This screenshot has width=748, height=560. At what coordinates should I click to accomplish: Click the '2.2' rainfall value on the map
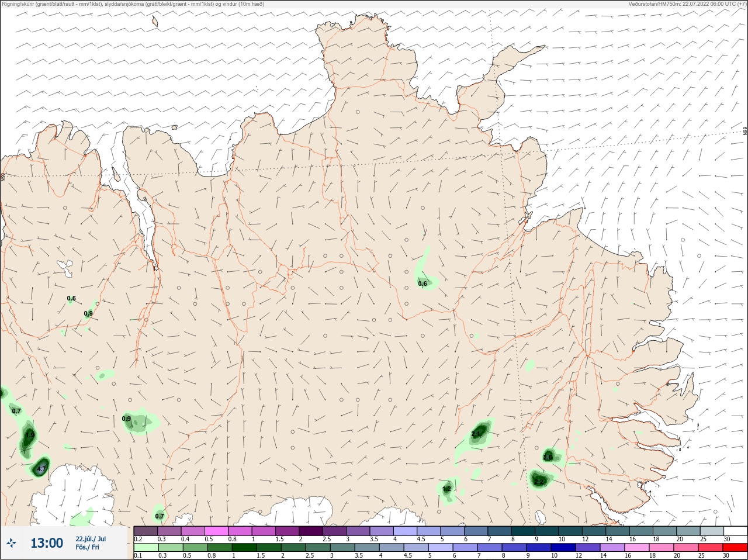pyautogui.click(x=539, y=482)
